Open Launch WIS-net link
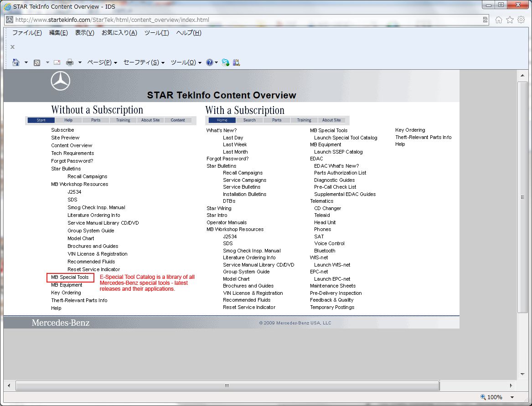Image resolution: width=532 pixels, height=406 pixels. (332, 265)
